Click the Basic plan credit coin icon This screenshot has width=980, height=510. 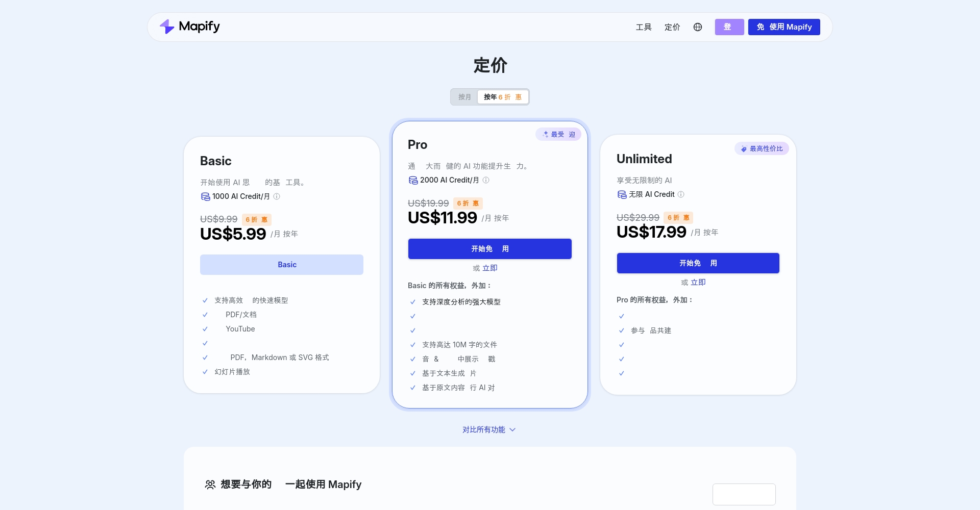click(x=206, y=196)
